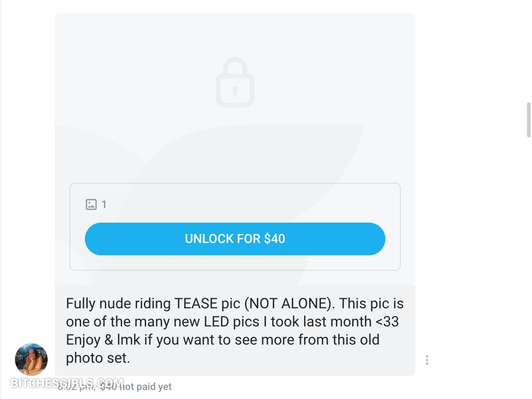Click the UNLOCK FOR $40 button
Screen dimensions: 532x399
coord(235,239)
